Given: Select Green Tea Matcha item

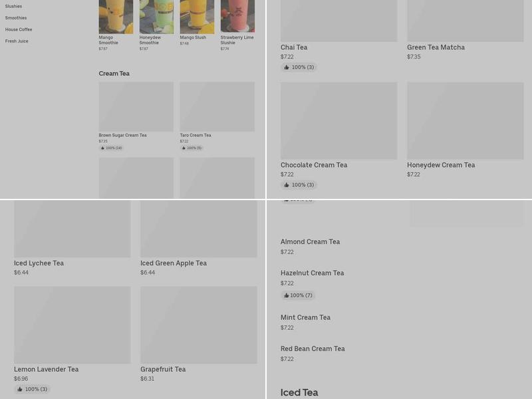Looking at the screenshot, I should click(465, 31).
